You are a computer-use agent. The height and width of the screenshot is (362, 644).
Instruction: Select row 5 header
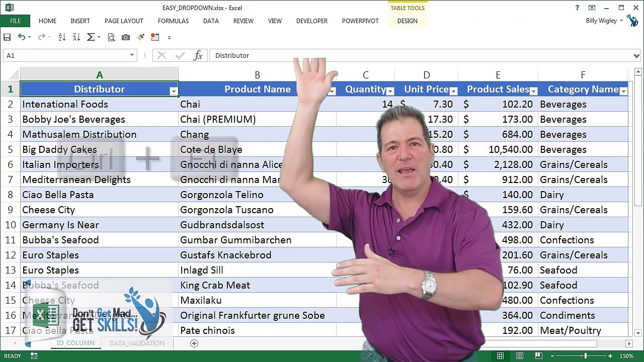point(10,149)
